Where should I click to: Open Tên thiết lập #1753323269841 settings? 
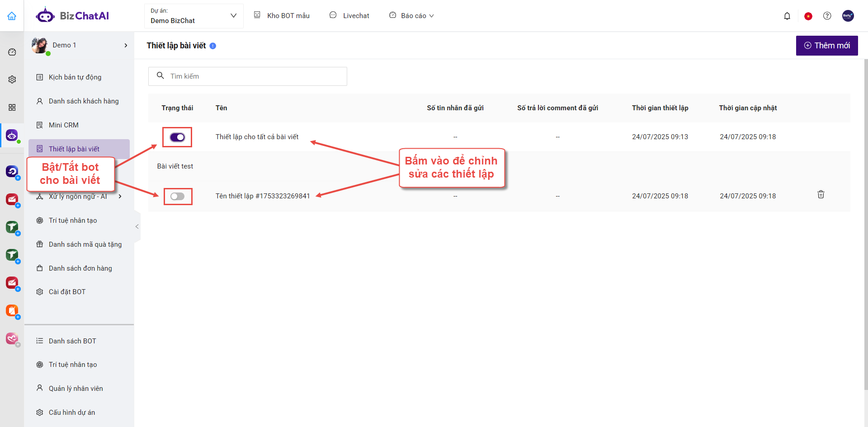(263, 196)
